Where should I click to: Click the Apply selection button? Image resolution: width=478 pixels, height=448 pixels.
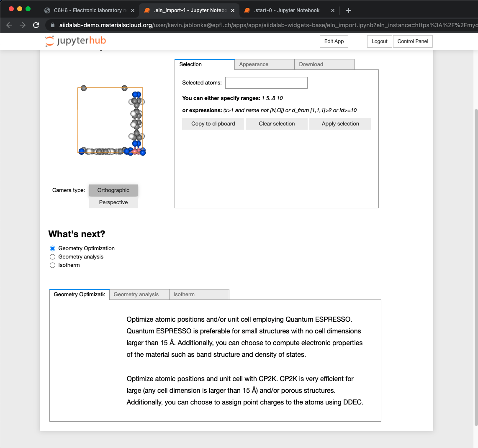[340, 123]
